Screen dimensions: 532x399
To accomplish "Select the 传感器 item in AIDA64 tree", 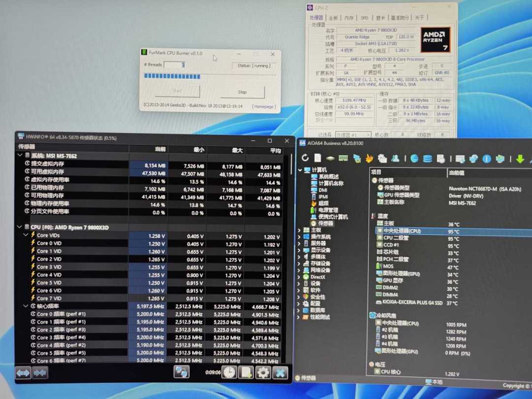I will (322, 223).
